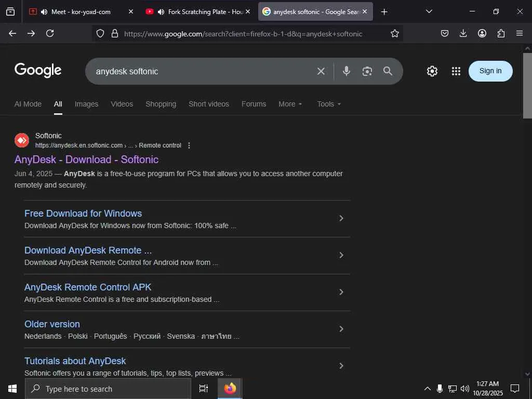The width and height of the screenshot is (532, 399).
Task: Open Windows Task View
Action: pos(204,389)
